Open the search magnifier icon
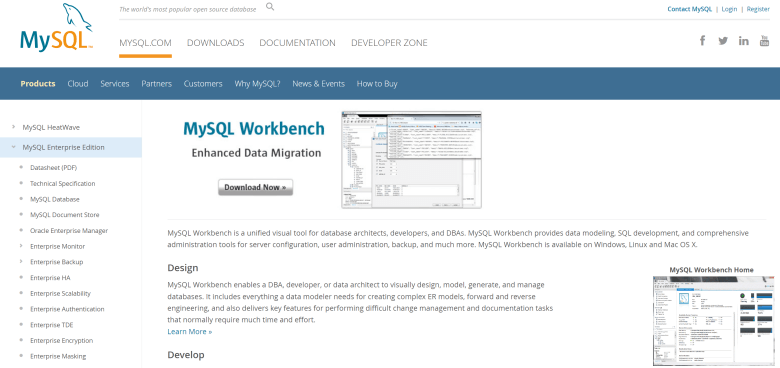Screen dimensions: 780x368 click(x=270, y=6)
